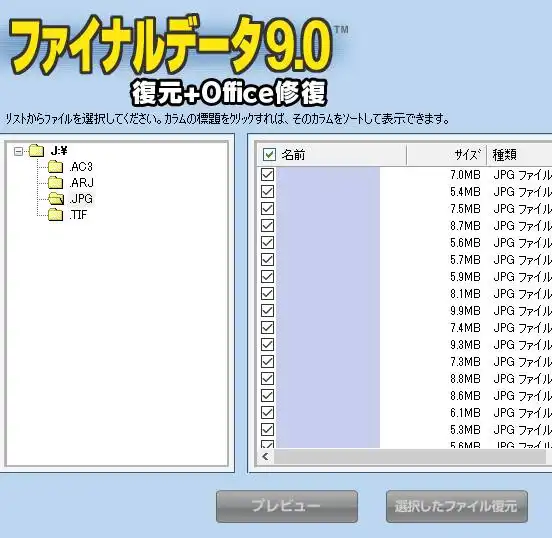The image size is (552, 538).
Task: Select the 8.8MB size cell
Action: pyautogui.click(x=465, y=379)
